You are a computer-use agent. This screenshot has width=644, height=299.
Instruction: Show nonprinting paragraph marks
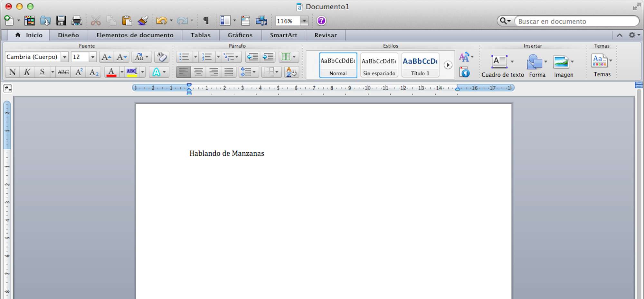tap(206, 21)
